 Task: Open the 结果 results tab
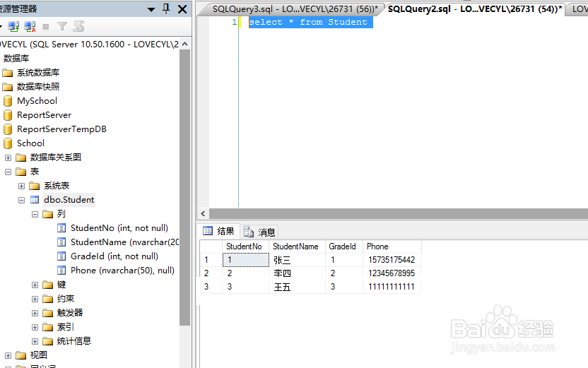tap(218, 231)
